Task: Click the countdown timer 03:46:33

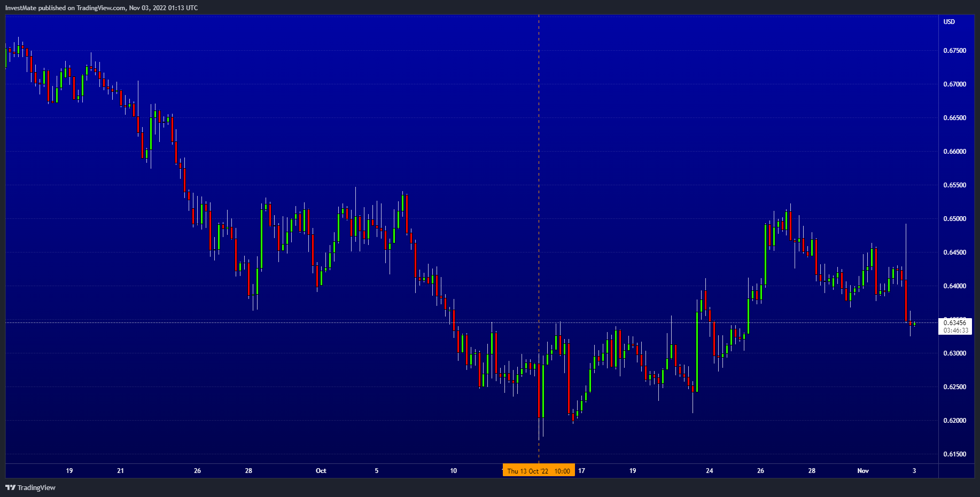Action: point(955,330)
